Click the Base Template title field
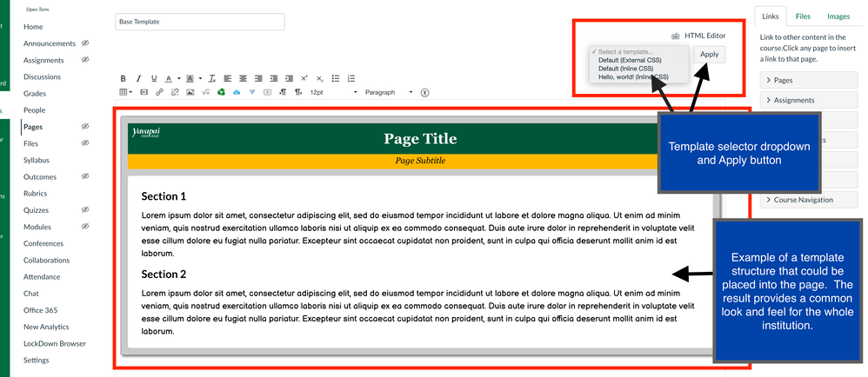This screenshot has height=377, width=868. 199,22
